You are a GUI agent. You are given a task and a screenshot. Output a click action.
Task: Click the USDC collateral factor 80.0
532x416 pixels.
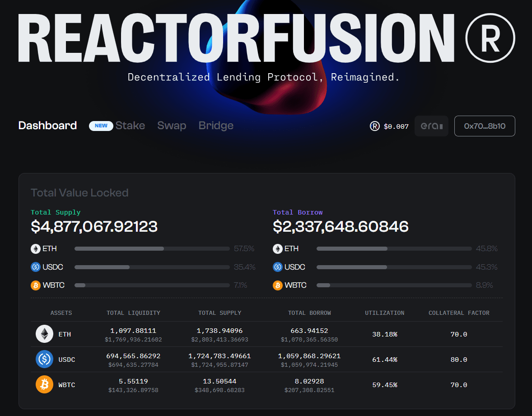pyautogui.click(x=459, y=360)
